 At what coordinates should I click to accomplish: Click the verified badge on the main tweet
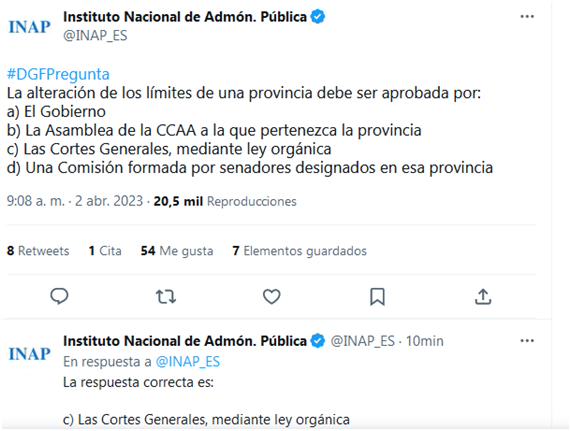pyautogui.click(x=318, y=17)
